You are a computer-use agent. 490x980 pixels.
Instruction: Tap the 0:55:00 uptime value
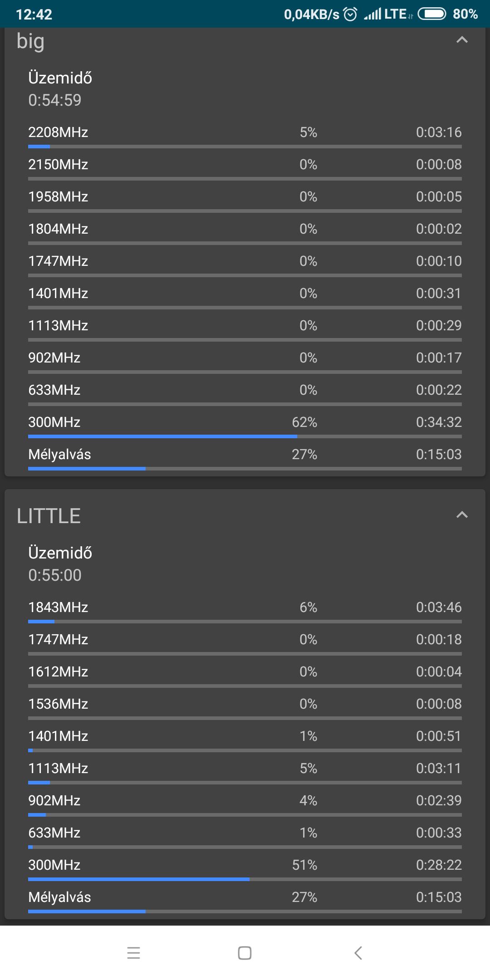[x=55, y=575]
